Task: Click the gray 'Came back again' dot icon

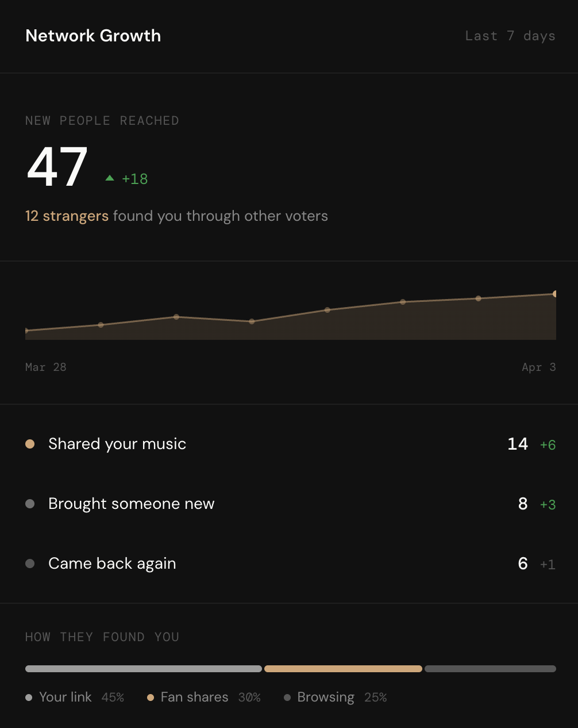Action: point(30,564)
